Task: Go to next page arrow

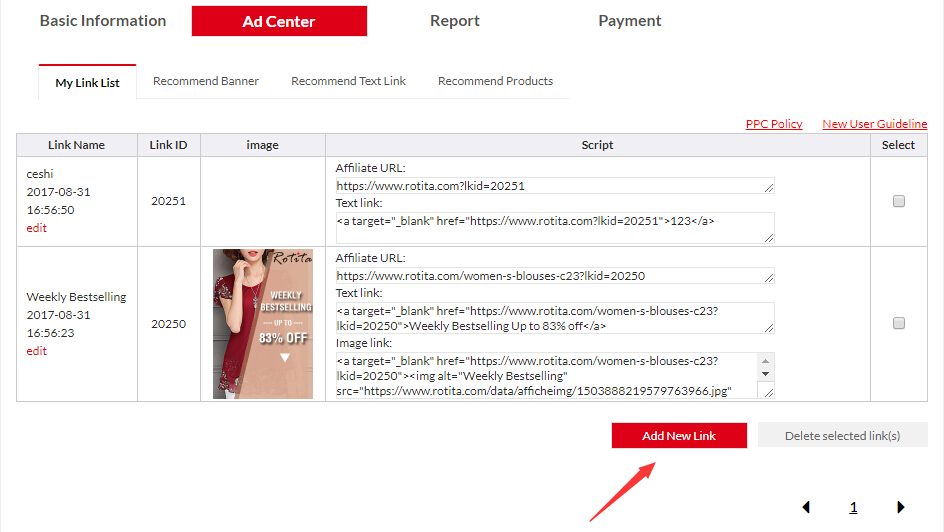Action: [x=901, y=507]
